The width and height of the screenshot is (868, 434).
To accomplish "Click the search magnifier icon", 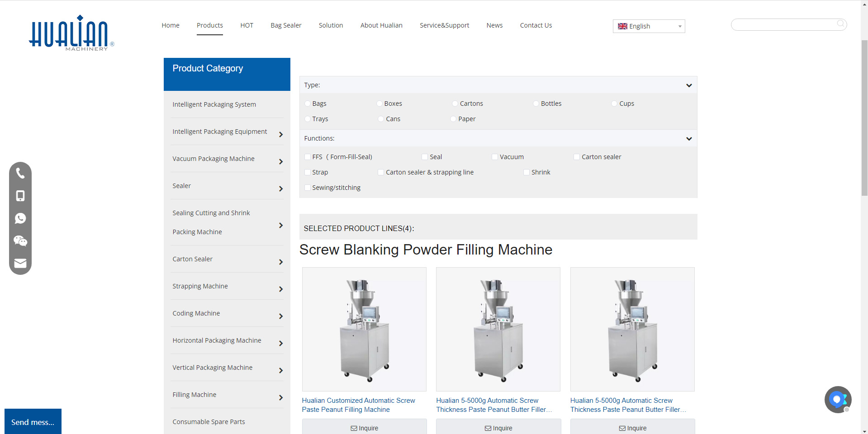I will (840, 24).
